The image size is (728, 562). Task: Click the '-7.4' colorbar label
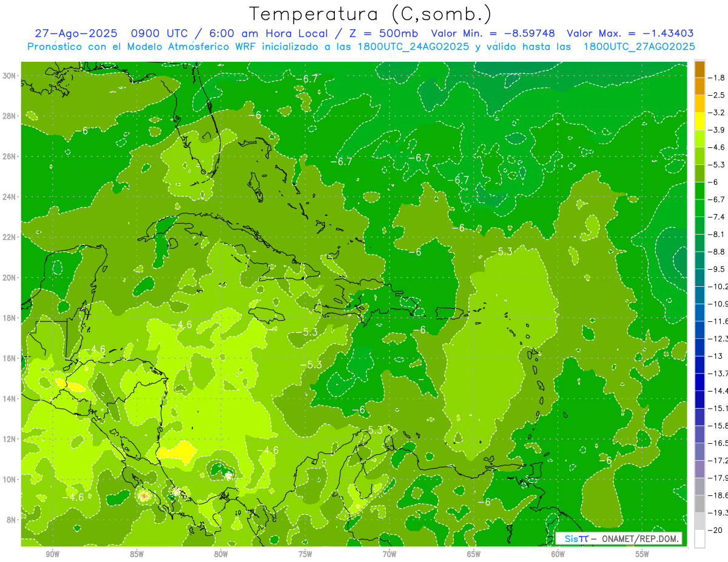717,217
